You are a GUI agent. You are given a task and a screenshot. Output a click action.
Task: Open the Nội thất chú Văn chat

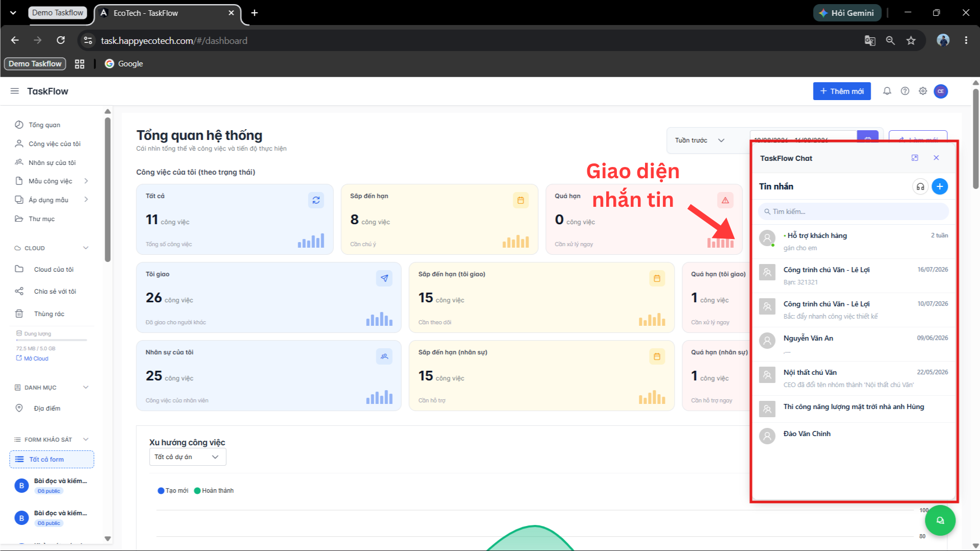pos(853,378)
